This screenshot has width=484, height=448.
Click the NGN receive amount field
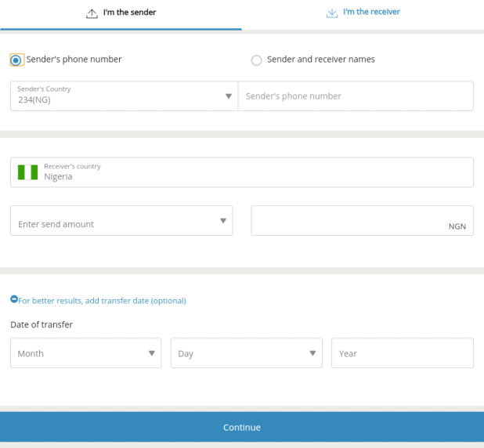(x=362, y=220)
